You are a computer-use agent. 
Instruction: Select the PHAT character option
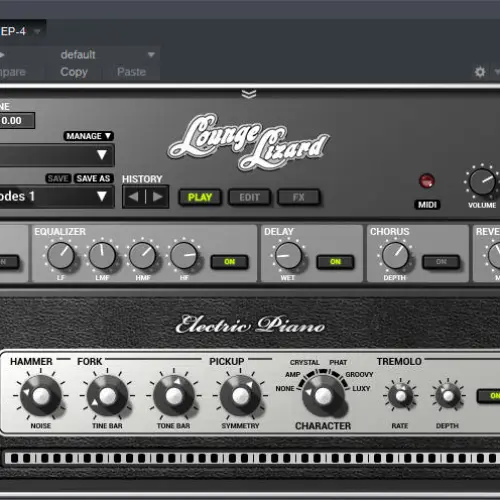tap(338, 362)
